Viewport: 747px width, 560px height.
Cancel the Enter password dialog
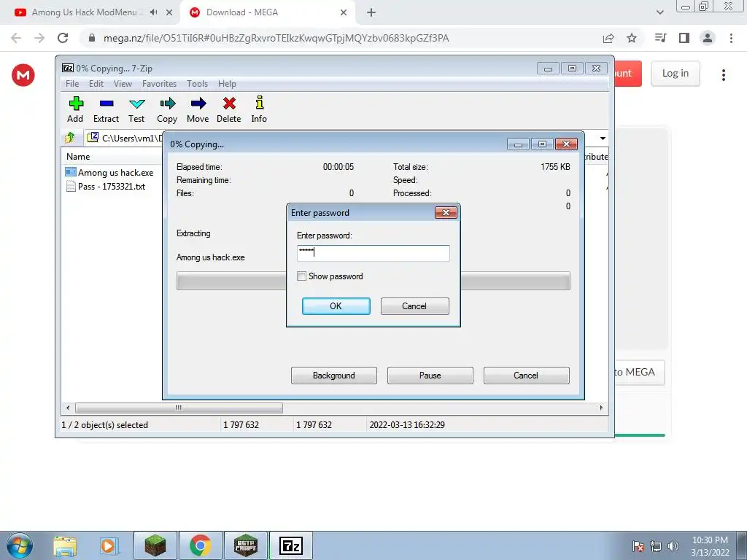(x=414, y=306)
